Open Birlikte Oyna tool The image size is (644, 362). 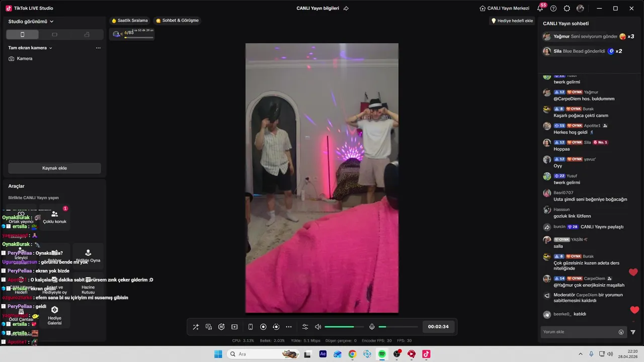tap(88, 256)
